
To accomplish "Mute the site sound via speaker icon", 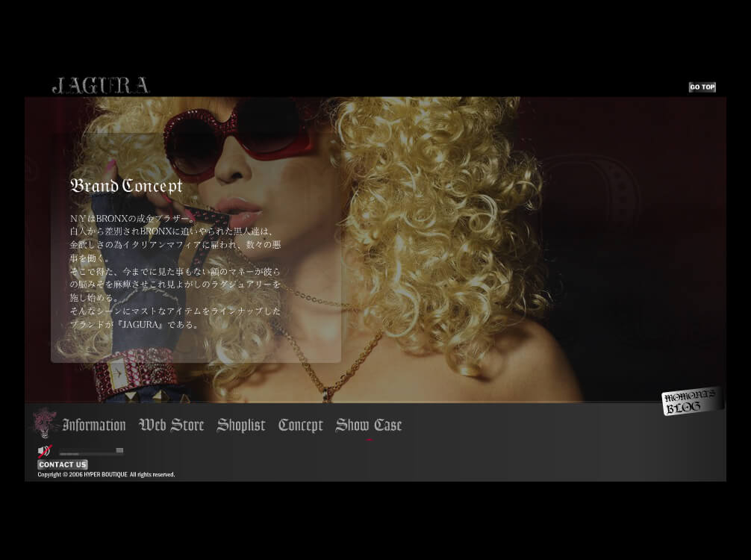I will tap(45, 451).
